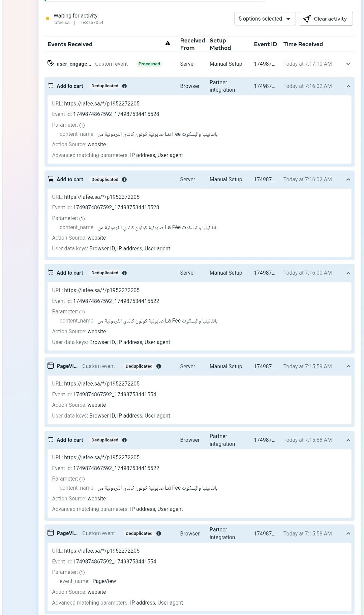This screenshot has width=364, height=615.
Task: Click the Events Received column header
Action: coord(70,44)
